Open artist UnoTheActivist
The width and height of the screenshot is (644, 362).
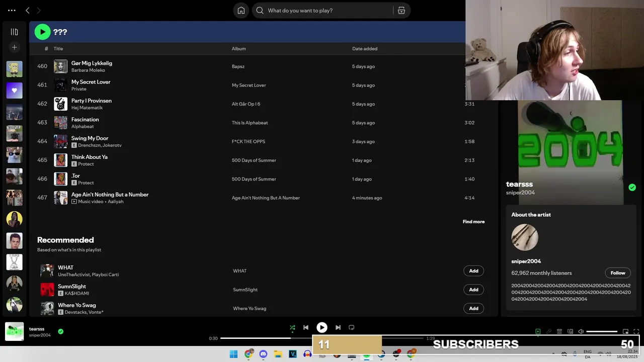click(x=73, y=275)
